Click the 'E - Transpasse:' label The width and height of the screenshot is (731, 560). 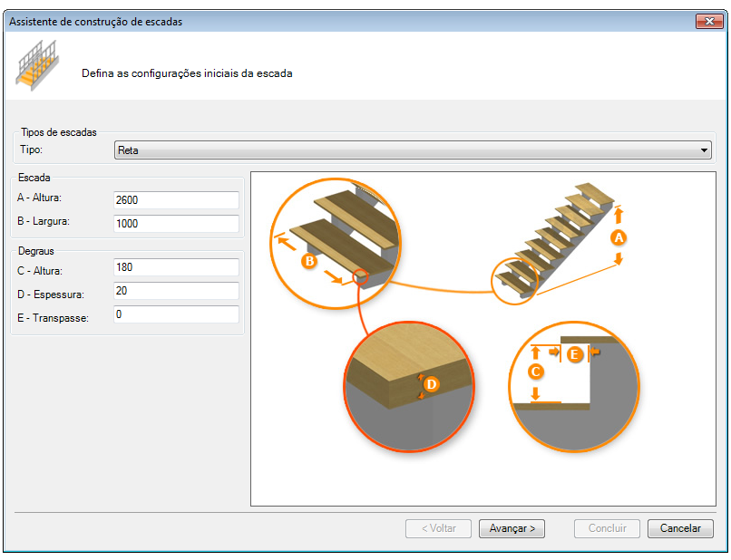coord(53,318)
